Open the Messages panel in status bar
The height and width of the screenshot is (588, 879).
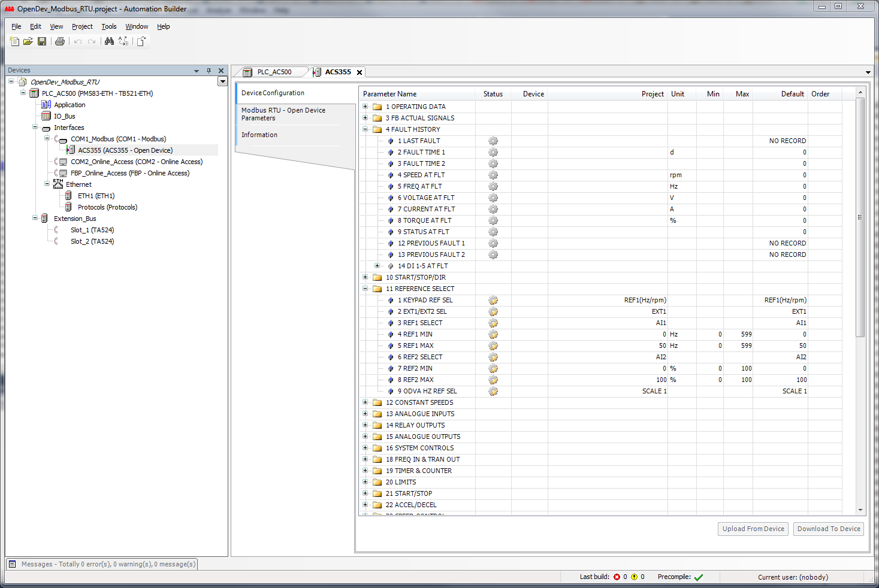102,564
